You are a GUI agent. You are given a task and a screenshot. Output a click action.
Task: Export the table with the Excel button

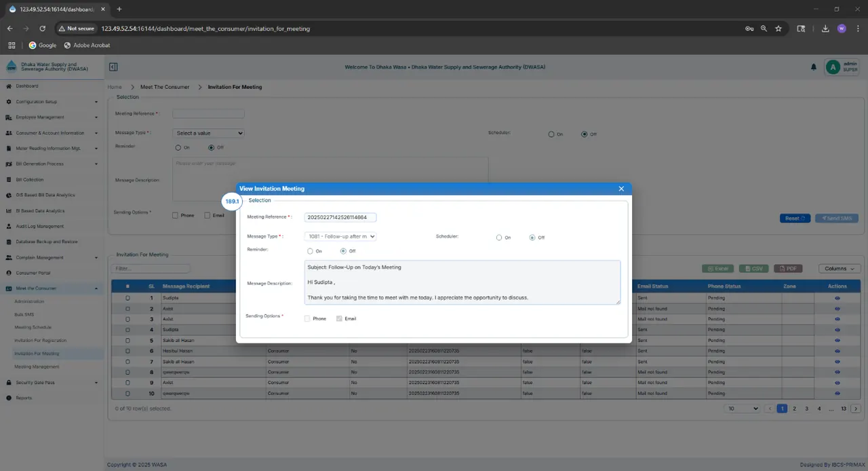(x=717, y=269)
